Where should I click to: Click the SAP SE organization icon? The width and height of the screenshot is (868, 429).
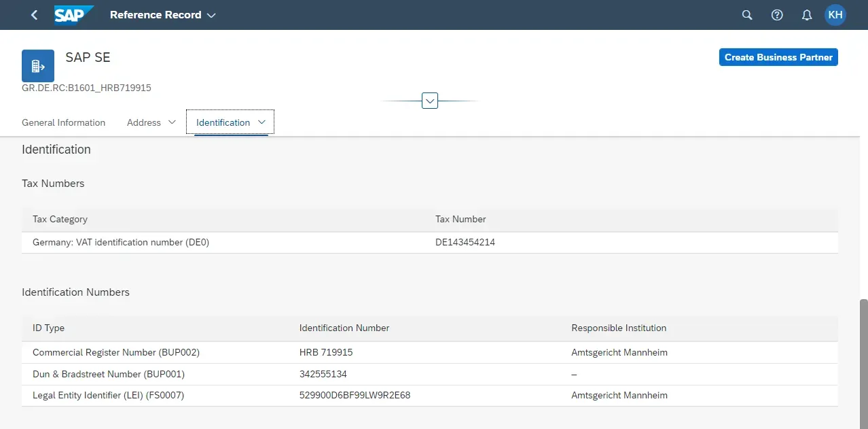pos(38,66)
